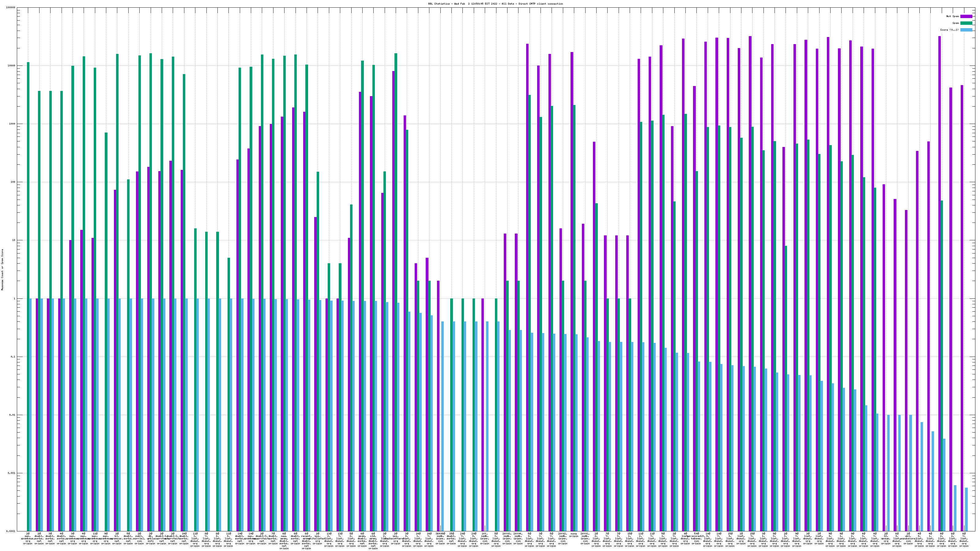The height and width of the screenshot is (551, 980).
Task: Click the 0.0001 y-axis tick label
Action: click(x=11, y=531)
